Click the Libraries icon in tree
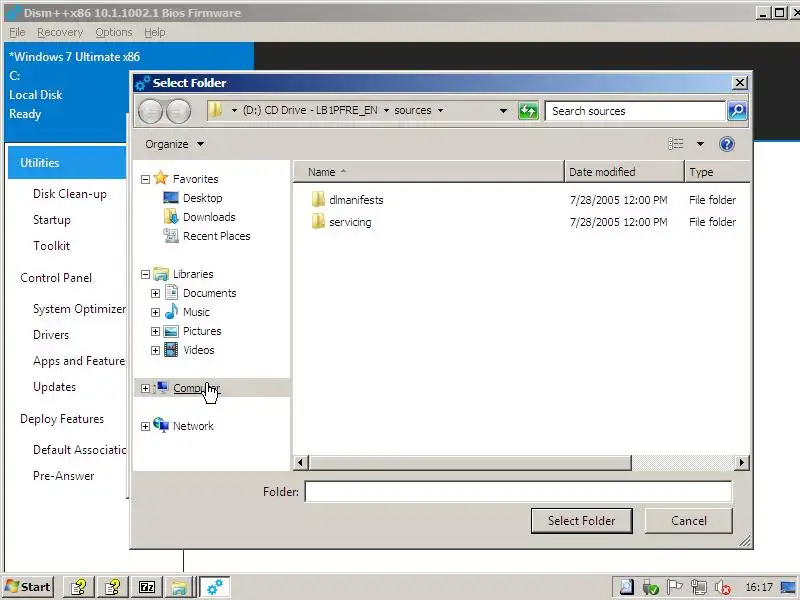The image size is (800, 600). coord(161,274)
